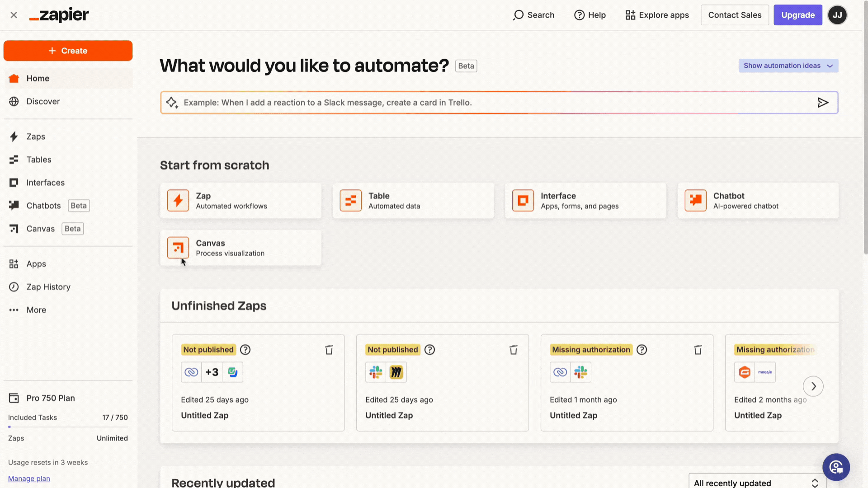Click the Table card icon
The width and height of the screenshot is (868, 488).
[x=350, y=201]
